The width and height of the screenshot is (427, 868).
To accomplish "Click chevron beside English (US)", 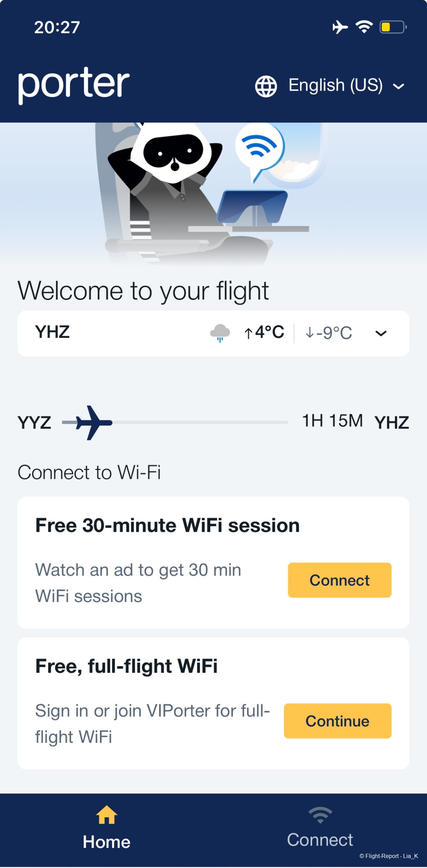I will [x=399, y=86].
